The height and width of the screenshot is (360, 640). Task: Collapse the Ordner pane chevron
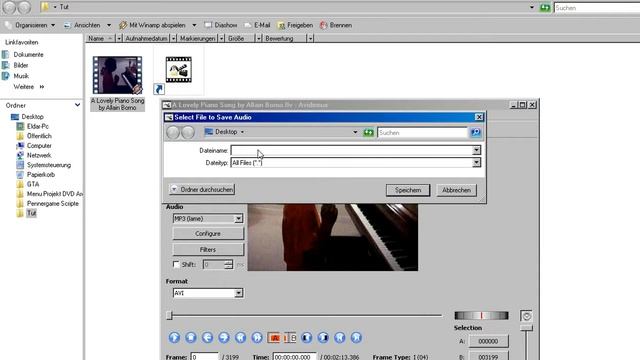[x=77, y=105]
